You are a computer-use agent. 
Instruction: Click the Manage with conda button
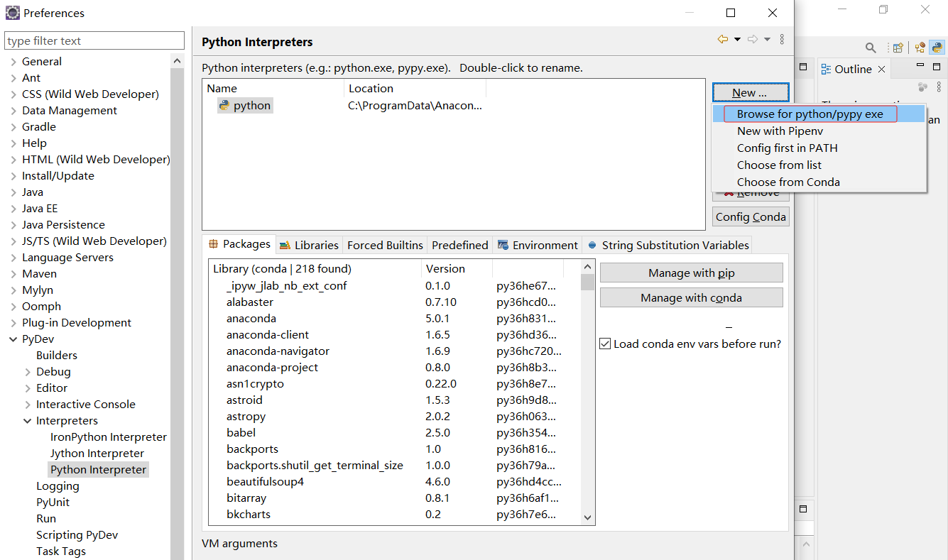pos(692,298)
